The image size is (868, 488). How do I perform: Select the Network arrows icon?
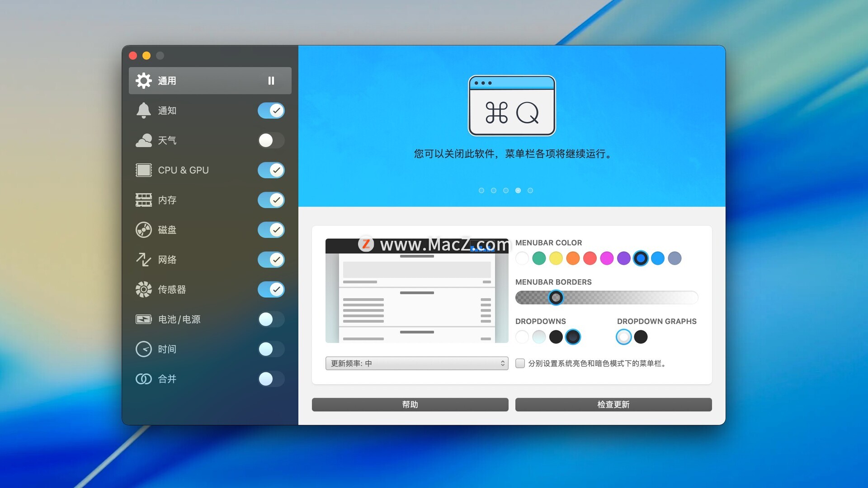(143, 259)
